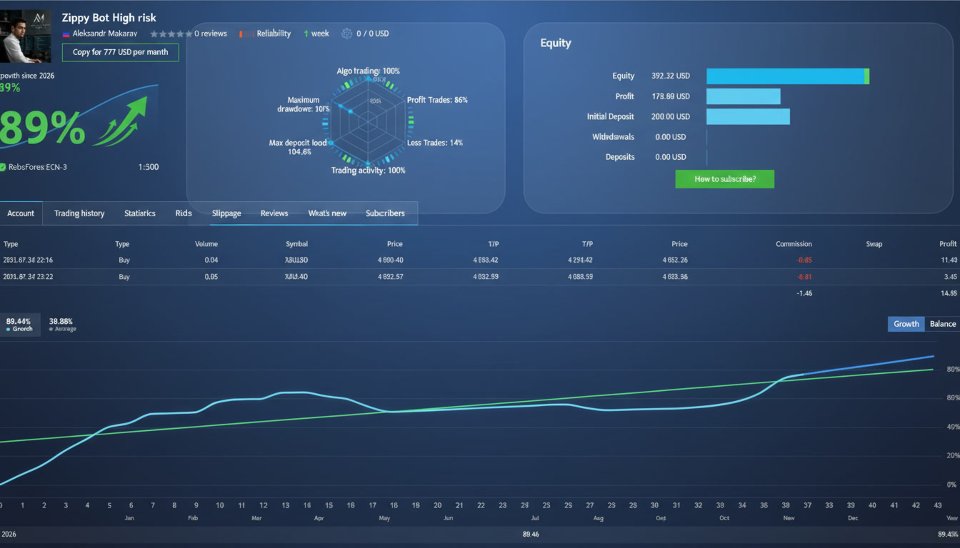Click the green upward arrows growth graphic
This screenshot has width=960, height=548.
coord(122,122)
